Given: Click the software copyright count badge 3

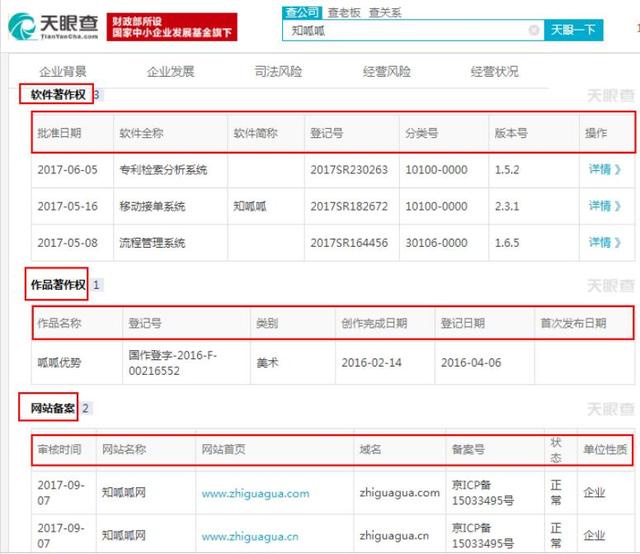Looking at the screenshot, I should [x=97, y=95].
